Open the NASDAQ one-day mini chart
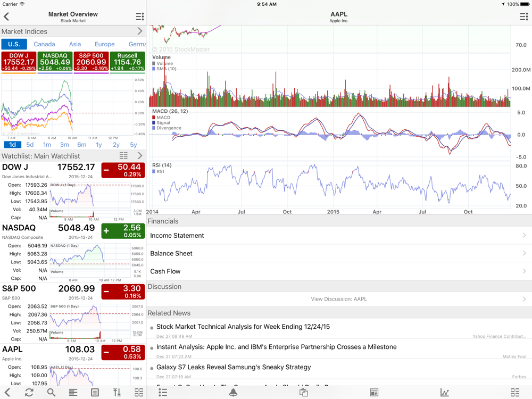Viewport: 532px width, 399px height. 97,262
